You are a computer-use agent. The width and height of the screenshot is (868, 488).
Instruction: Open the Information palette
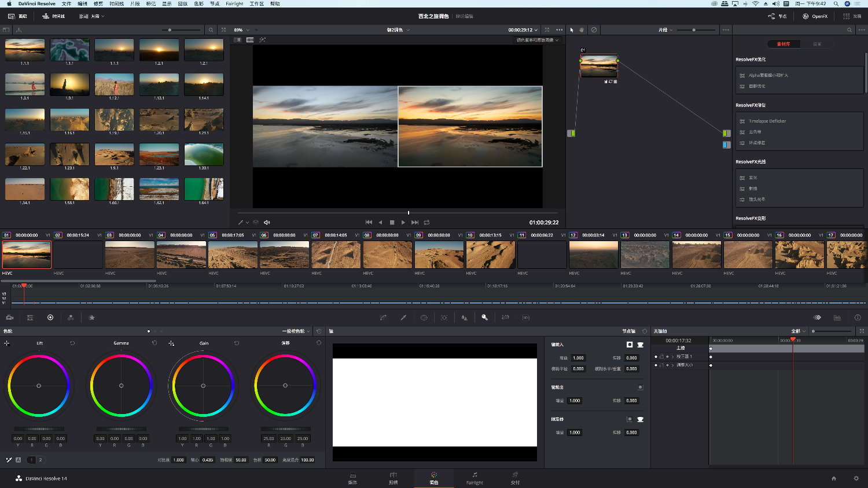(858, 317)
